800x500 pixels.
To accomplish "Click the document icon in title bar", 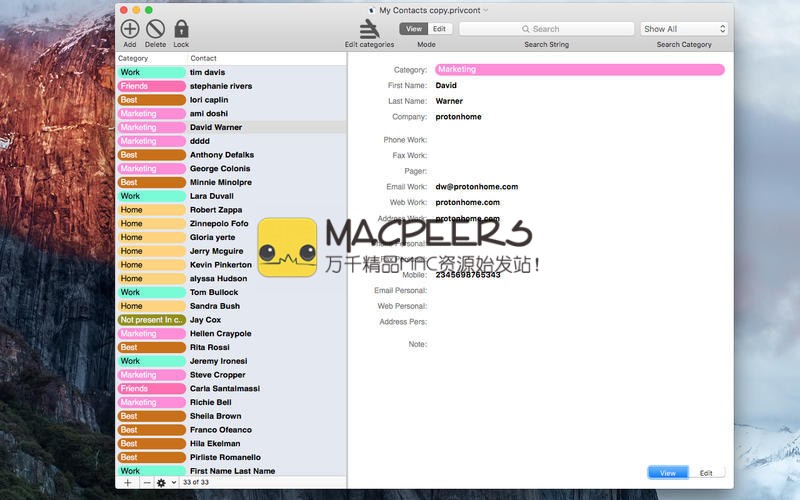I will (372, 10).
